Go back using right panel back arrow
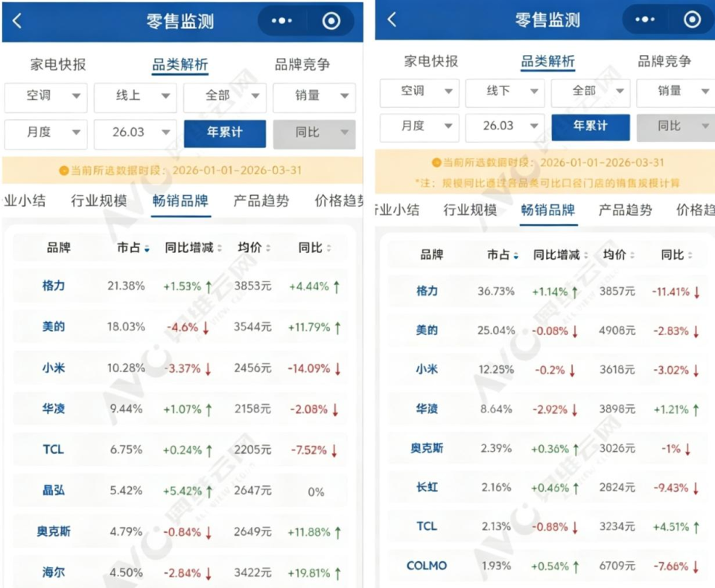Image resolution: width=715 pixels, height=588 pixels. coord(392,19)
